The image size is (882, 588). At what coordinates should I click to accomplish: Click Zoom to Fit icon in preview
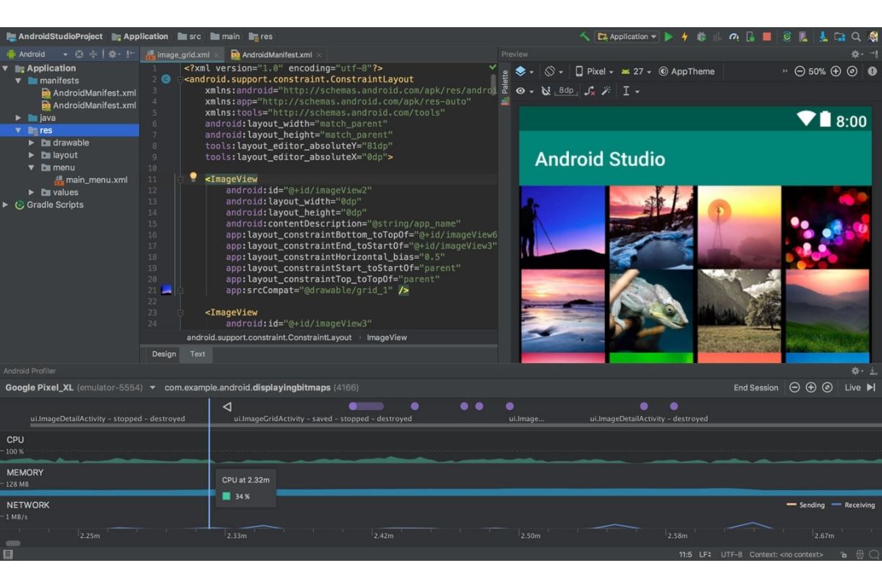tap(852, 71)
